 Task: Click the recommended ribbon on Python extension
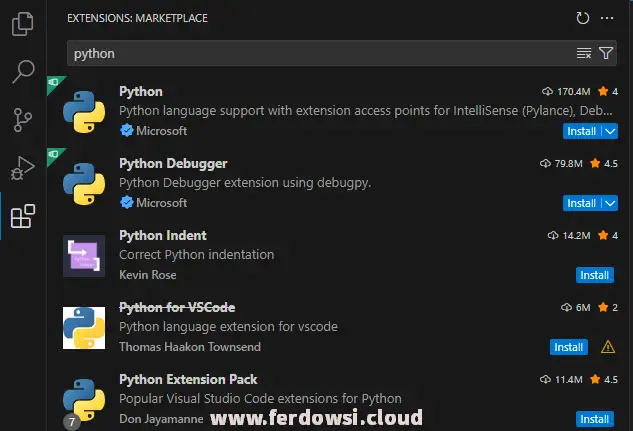point(54,83)
